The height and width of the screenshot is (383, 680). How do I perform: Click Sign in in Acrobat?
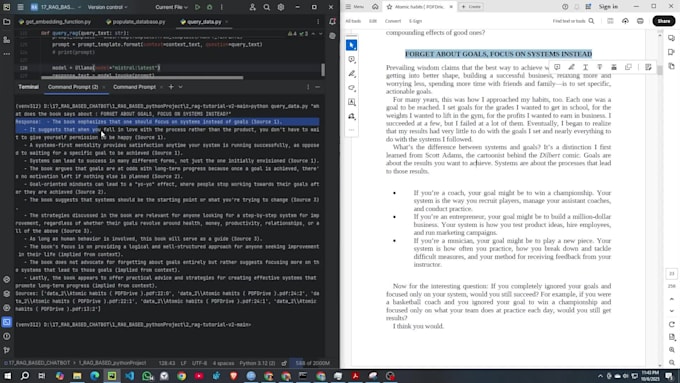coord(608,7)
